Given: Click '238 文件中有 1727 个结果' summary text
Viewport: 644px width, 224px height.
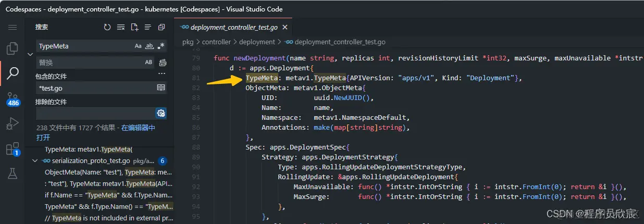Looking at the screenshot, I should pyautogui.click(x=77, y=128).
